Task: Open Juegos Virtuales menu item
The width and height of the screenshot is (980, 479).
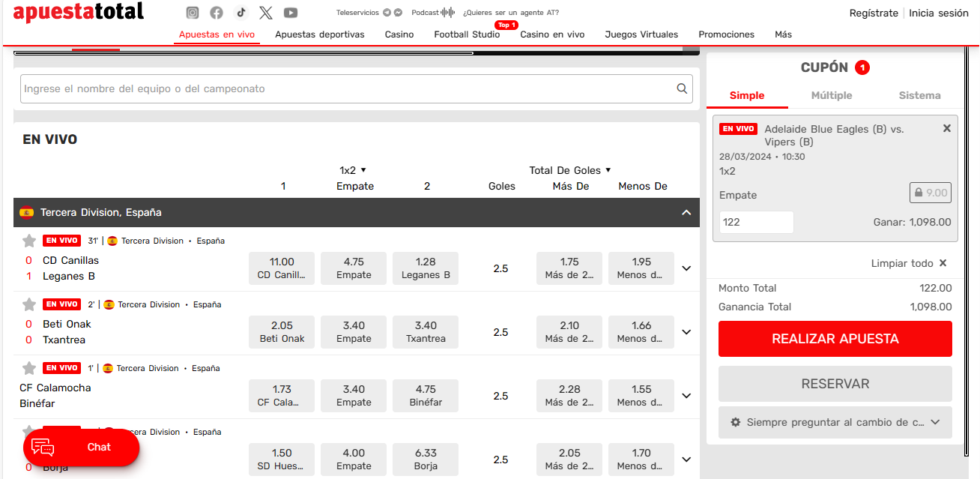Action: (641, 34)
